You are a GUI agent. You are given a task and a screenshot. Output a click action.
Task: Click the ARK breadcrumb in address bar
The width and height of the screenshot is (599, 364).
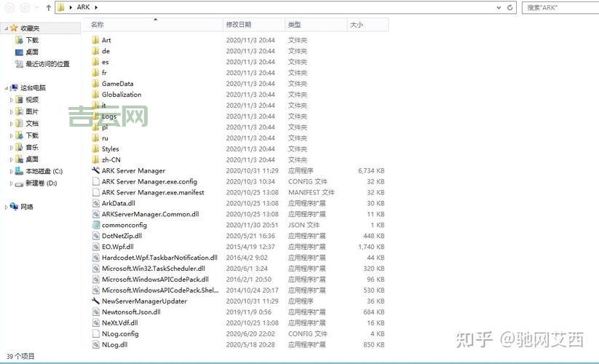coord(83,7)
